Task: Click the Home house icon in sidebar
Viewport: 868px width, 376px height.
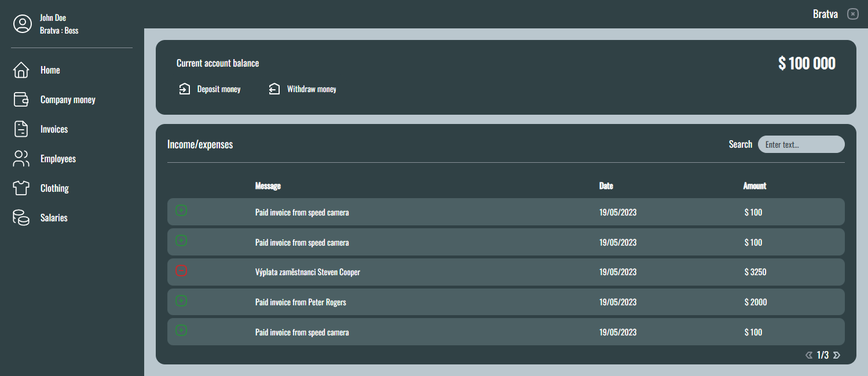Action: point(21,70)
